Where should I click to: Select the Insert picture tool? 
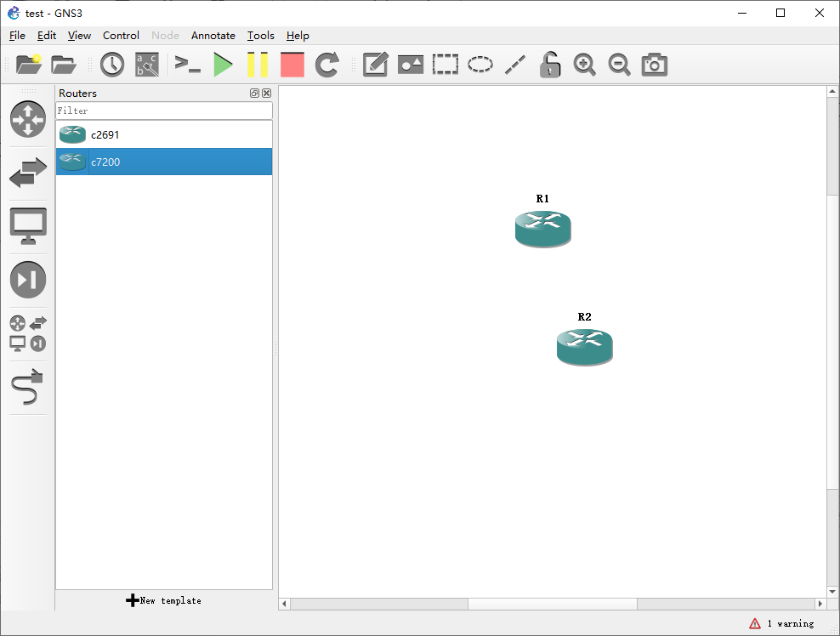(411, 65)
